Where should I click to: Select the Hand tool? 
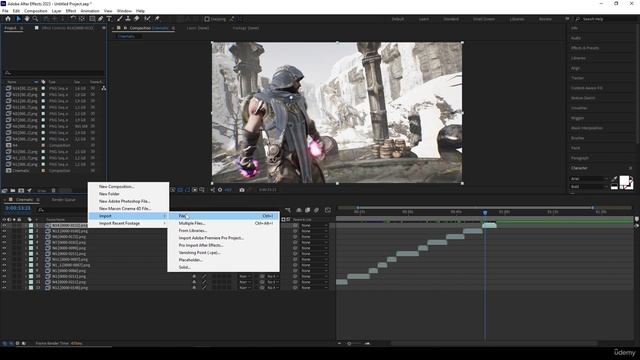point(27,19)
